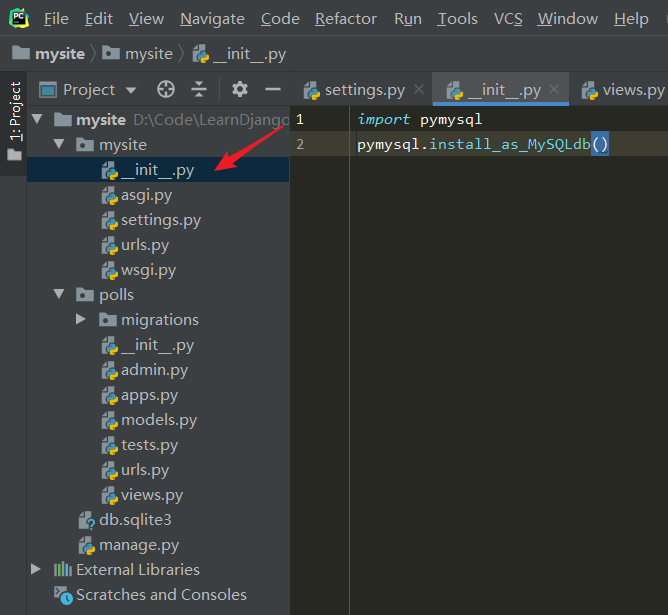Click mysite breadcrumb root in navigation bar

click(x=59, y=54)
